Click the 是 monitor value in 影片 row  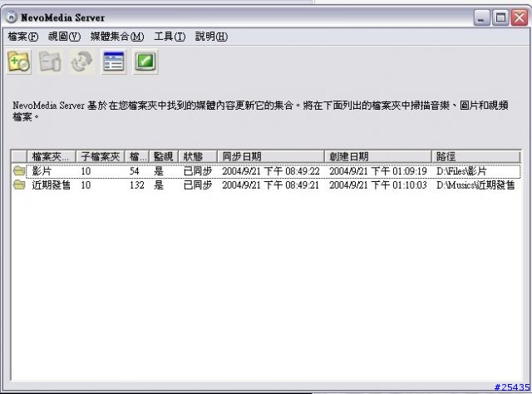pos(159,171)
